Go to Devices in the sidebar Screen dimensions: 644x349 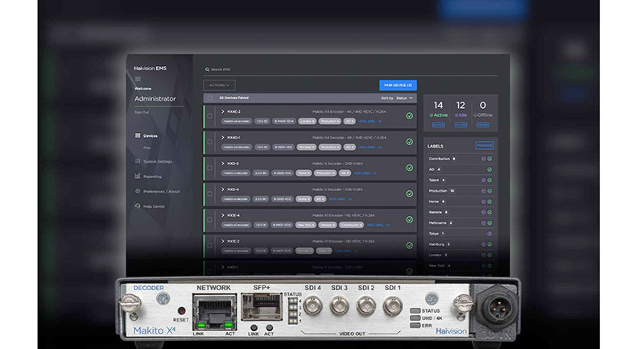point(151,135)
